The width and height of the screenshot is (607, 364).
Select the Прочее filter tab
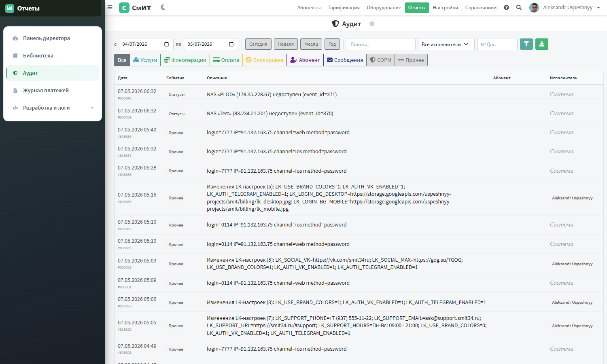pos(411,60)
